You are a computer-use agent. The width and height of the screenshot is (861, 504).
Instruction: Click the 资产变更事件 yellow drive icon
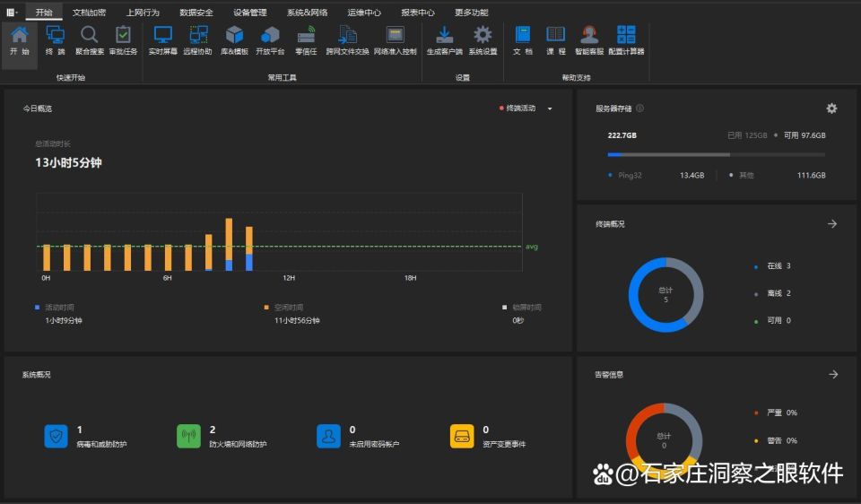(462, 437)
